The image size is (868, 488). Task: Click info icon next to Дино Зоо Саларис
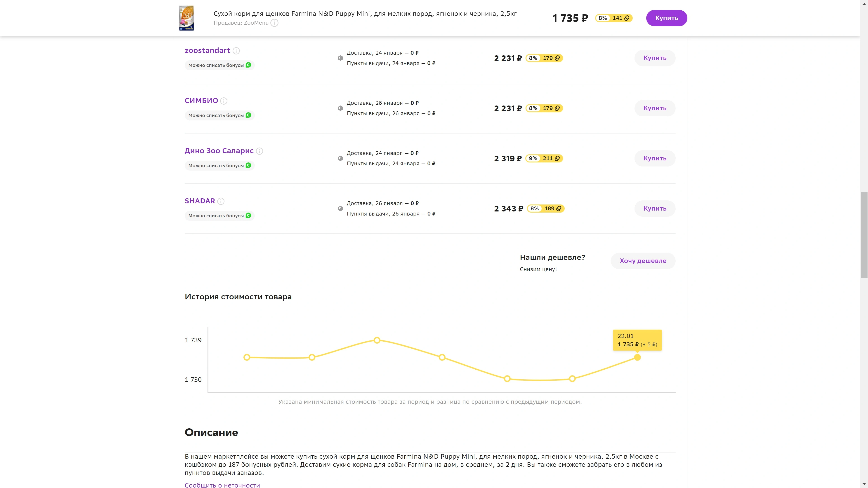click(x=259, y=151)
